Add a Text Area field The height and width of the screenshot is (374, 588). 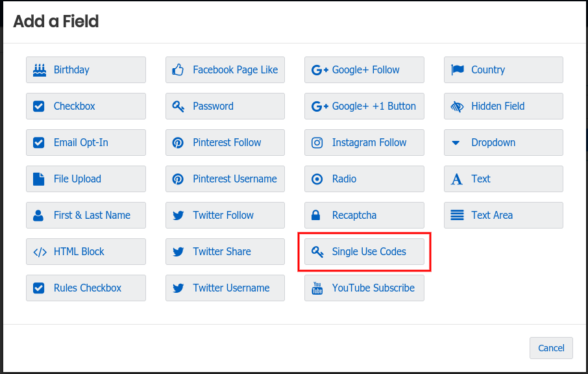pos(503,215)
